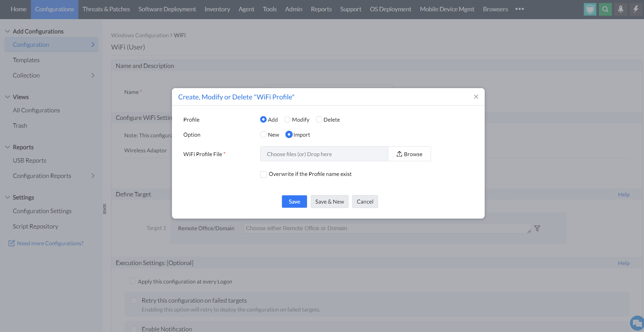
Task: Expand the Configuration Reports submenu
Action: tap(93, 176)
